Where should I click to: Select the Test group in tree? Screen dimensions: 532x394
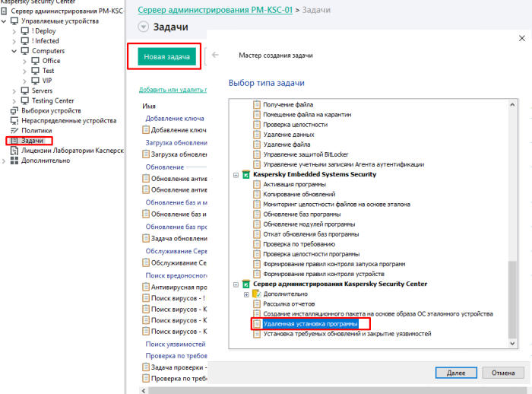(x=48, y=71)
